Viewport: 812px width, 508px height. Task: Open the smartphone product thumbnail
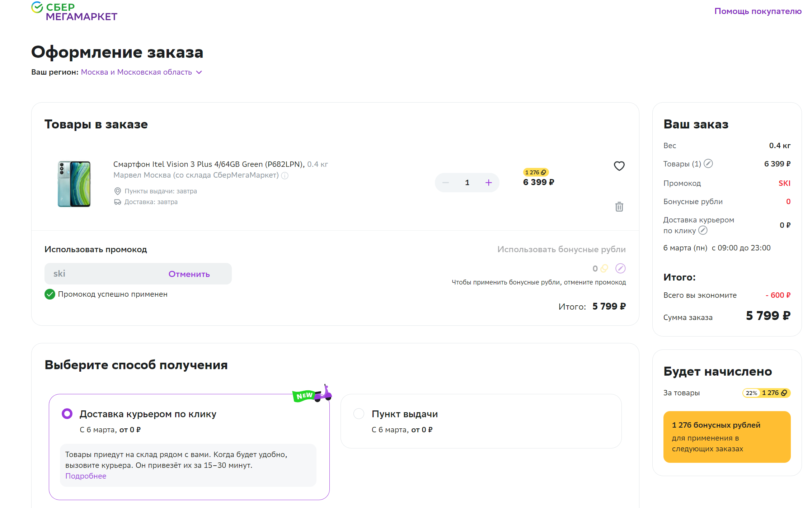[x=74, y=184]
